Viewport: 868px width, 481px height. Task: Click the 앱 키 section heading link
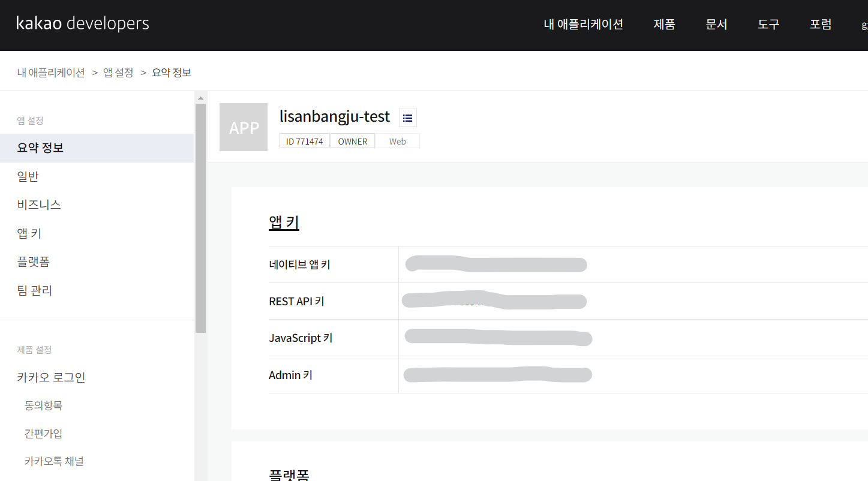pyautogui.click(x=284, y=223)
